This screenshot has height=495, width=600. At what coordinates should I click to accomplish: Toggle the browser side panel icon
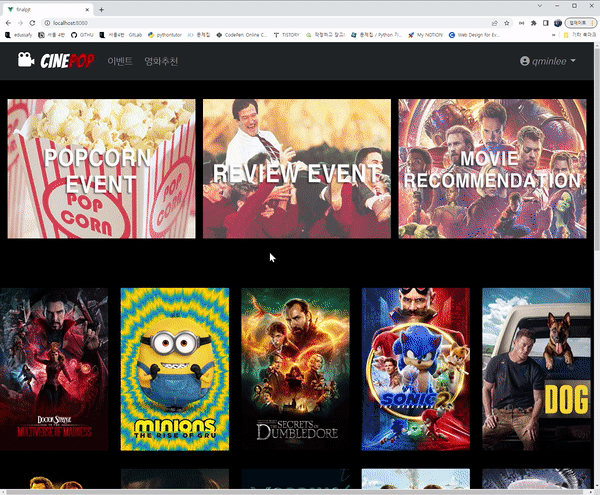pos(546,23)
